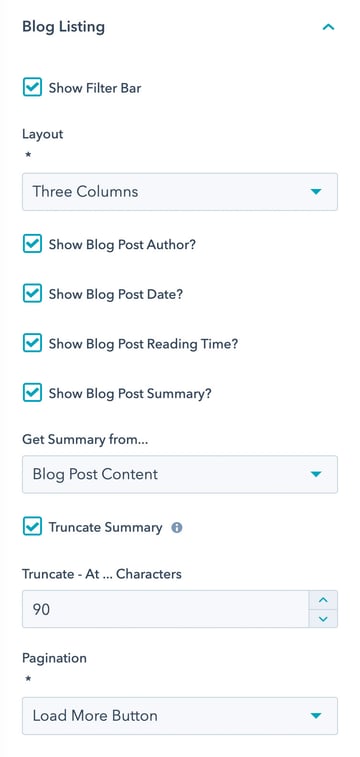Focus the truncate characters input field

[x=166, y=609]
